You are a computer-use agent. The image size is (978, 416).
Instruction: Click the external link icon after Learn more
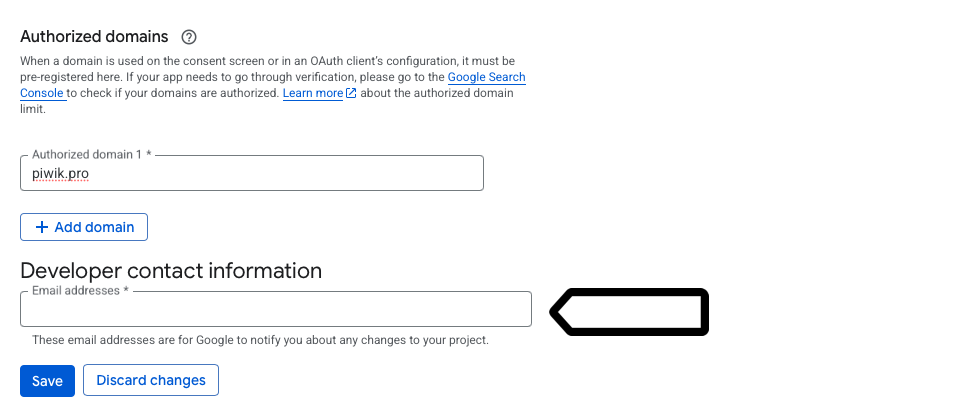[351, 93]
